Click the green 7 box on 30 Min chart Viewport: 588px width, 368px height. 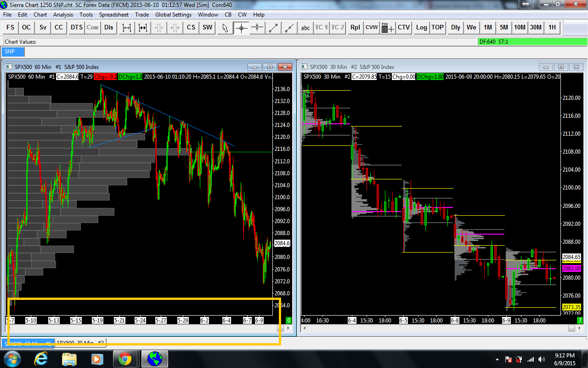pyautogui.click(x=580, y=320)
